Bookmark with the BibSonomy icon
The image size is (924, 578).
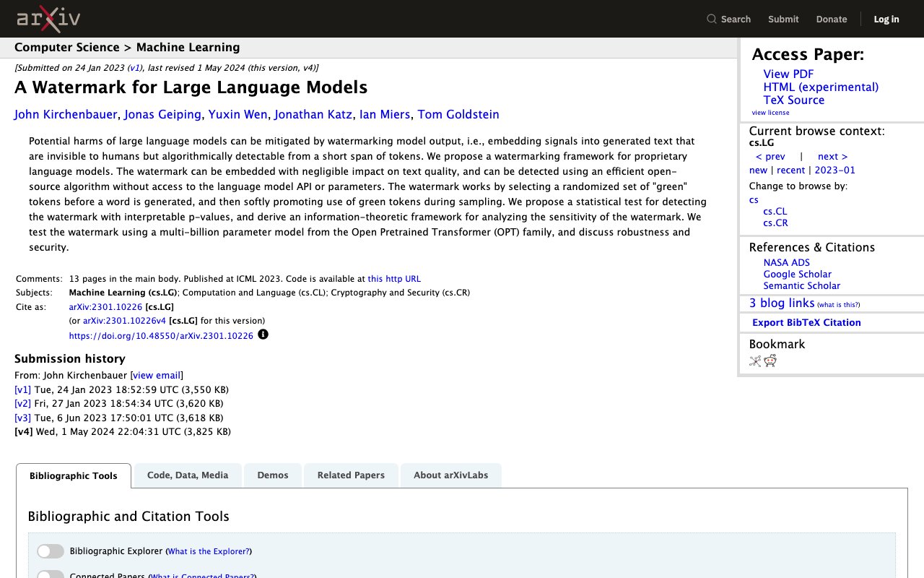pos(755,361)
